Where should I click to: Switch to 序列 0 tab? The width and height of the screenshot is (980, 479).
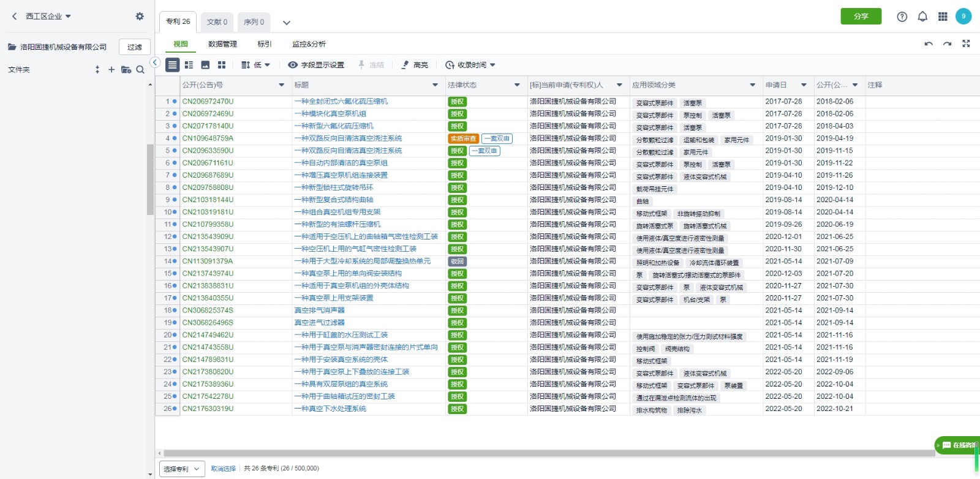[x=254, y=22]
